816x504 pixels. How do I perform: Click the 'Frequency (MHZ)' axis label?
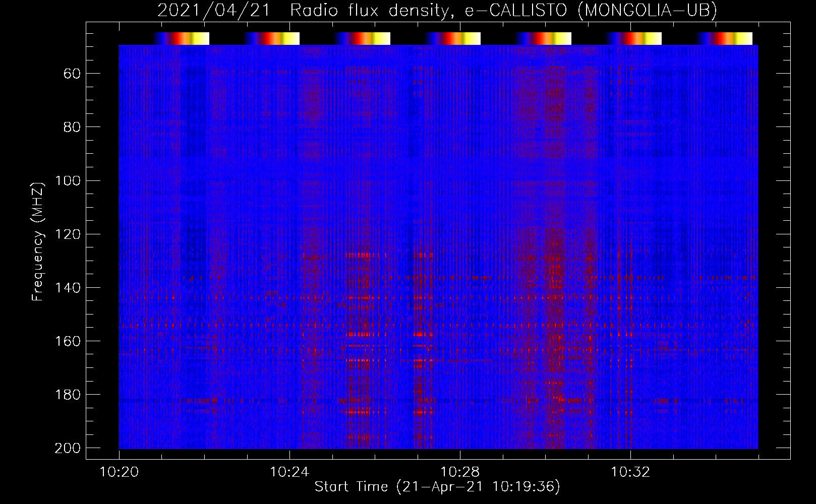[x=38, y=241]
